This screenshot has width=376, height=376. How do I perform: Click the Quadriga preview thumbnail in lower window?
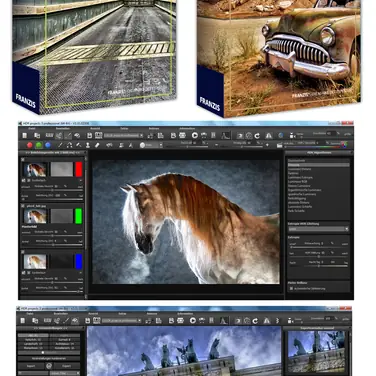point(316,352)
